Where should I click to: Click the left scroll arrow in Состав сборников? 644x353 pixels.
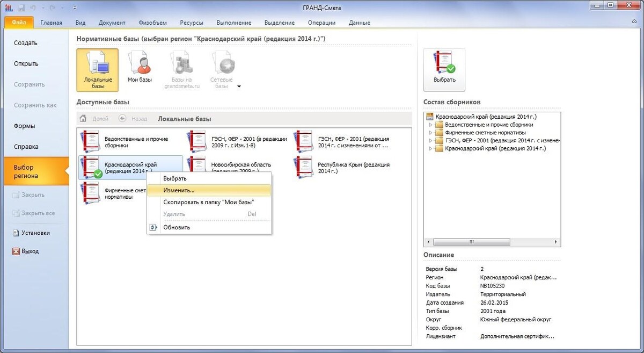pyautogui.click(x=428, y=242)
